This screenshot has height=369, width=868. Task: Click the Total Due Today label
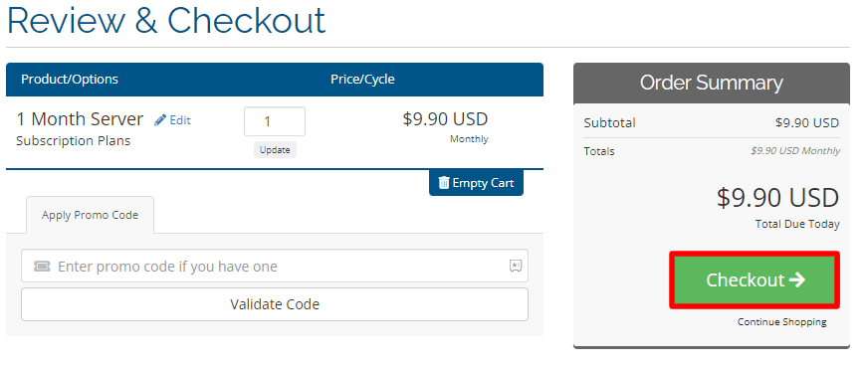point(797,224)
